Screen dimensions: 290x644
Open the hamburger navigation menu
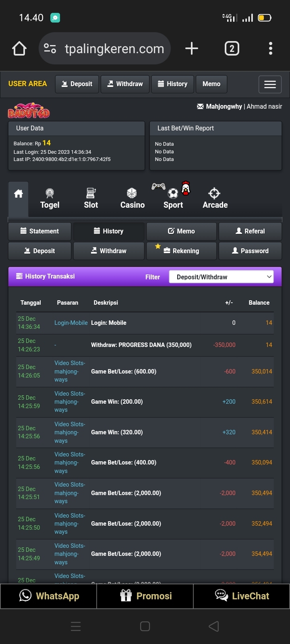pyautogui.click(x=270, y=85)
